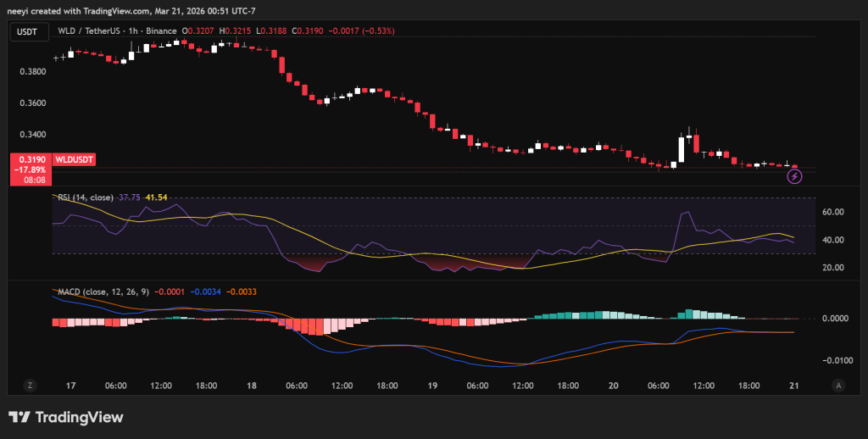Screen dimensions: 868x439
Task: Click the purple lightning bolt icon
Action: tap(794, 176)
